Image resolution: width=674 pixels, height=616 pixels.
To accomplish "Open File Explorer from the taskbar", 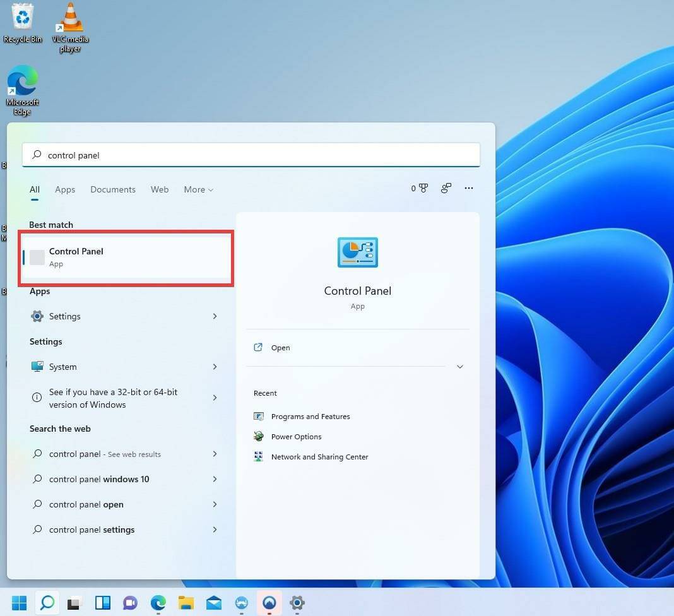I will (x=186, y=603).
